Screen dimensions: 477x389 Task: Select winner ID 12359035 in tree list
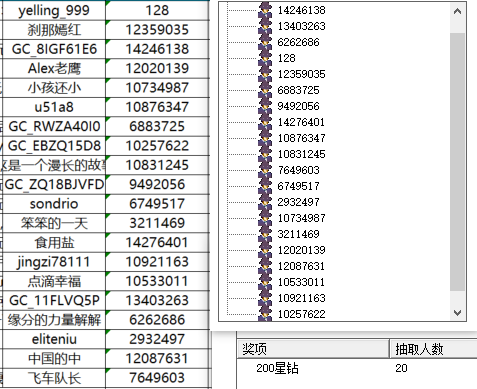301,74
